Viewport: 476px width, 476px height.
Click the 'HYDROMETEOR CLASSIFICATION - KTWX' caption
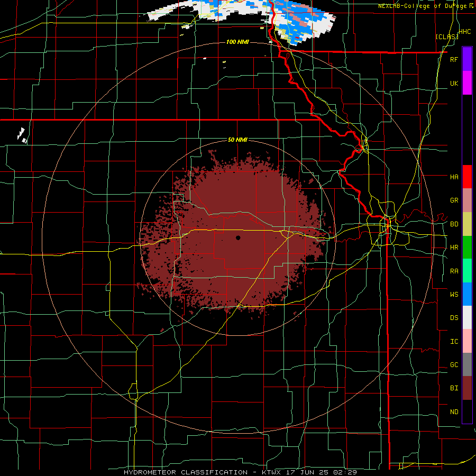pos(202,472)
